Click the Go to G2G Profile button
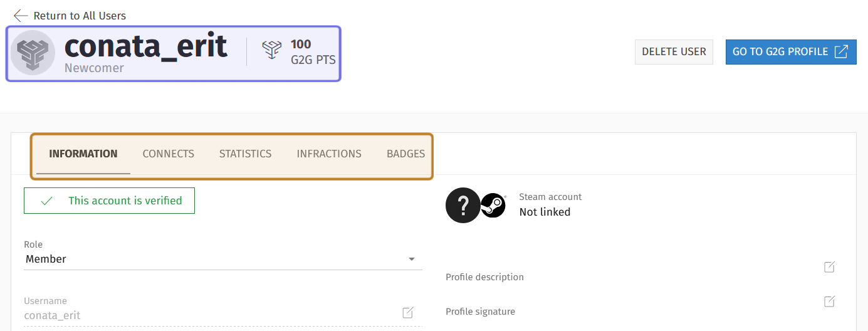 point(791,51)
